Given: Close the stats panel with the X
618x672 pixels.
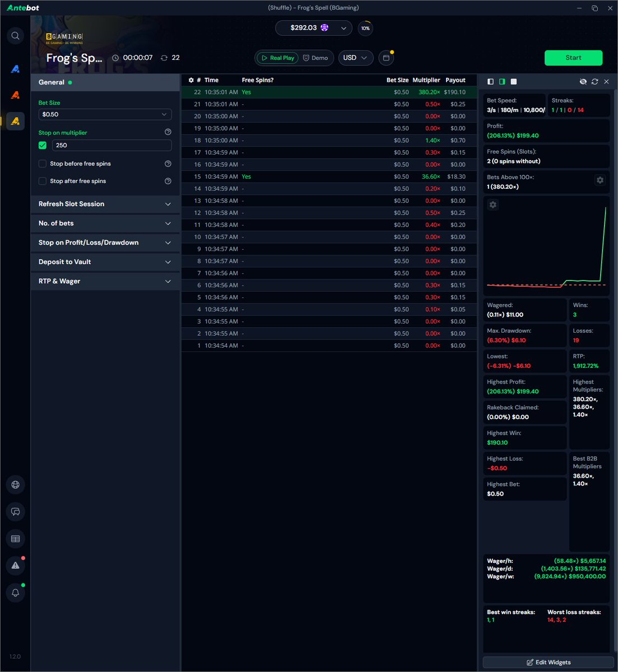Looking at the screenshot, I should click(606, 82).
